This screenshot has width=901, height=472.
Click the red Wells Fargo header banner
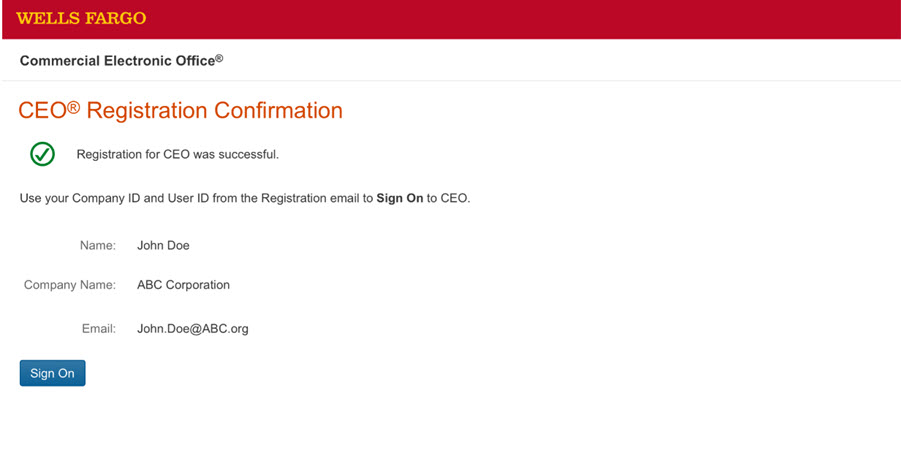(500, 19)
